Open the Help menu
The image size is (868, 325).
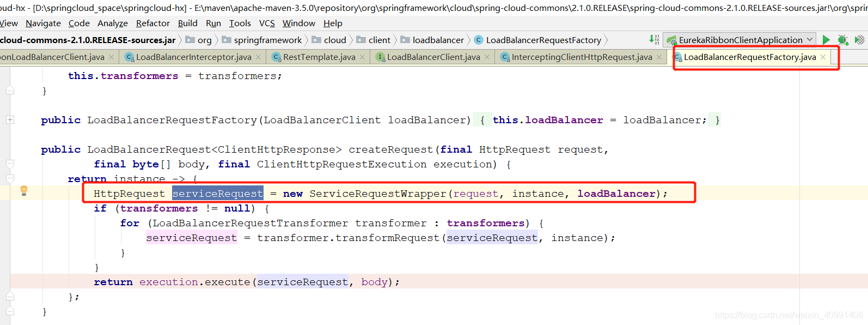point(333,23)
